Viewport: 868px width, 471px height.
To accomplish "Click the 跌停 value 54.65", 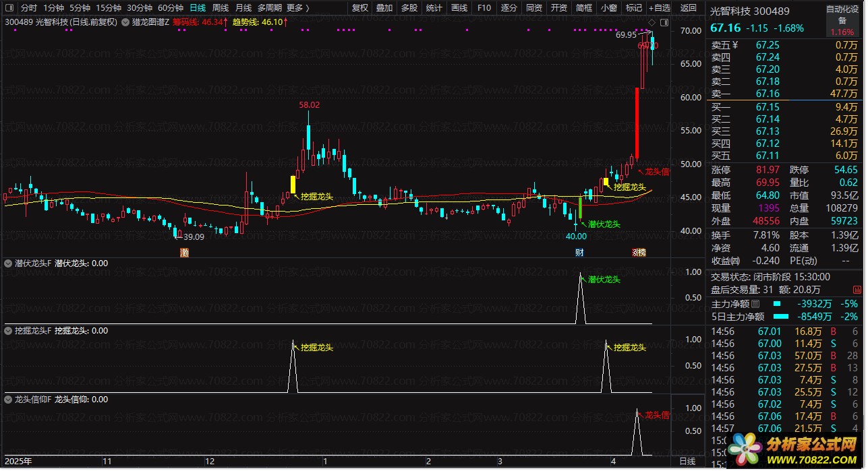I will 846,170.
